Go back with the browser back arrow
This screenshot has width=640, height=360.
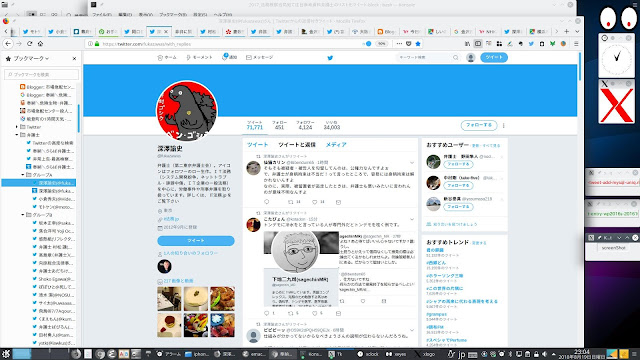click(x=8, y=44)
